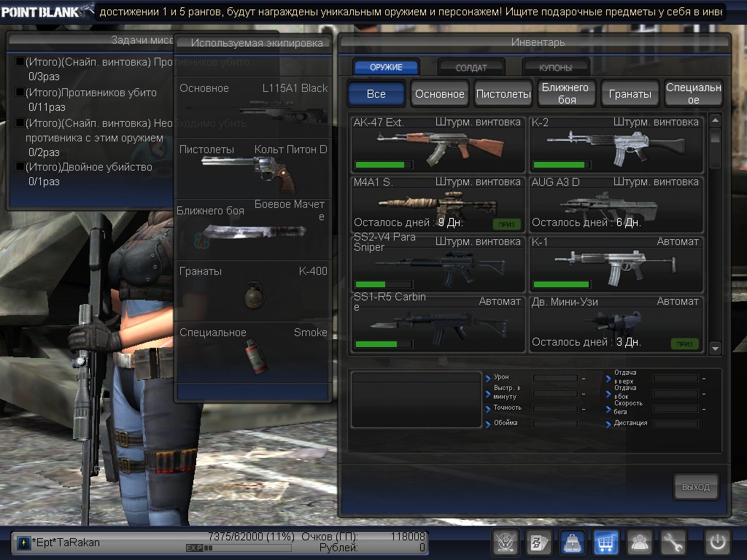Select the K-1 submachine gun card
The image size is (747, 560).
pos(616,264)
